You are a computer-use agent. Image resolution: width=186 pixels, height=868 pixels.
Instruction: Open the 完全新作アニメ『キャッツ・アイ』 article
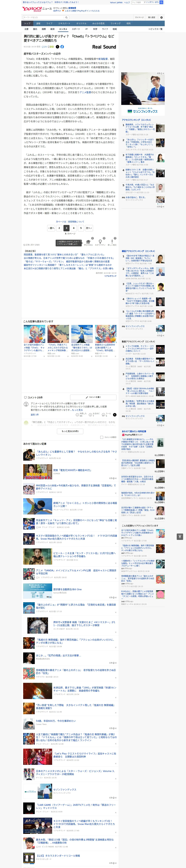tap(76, 522)
